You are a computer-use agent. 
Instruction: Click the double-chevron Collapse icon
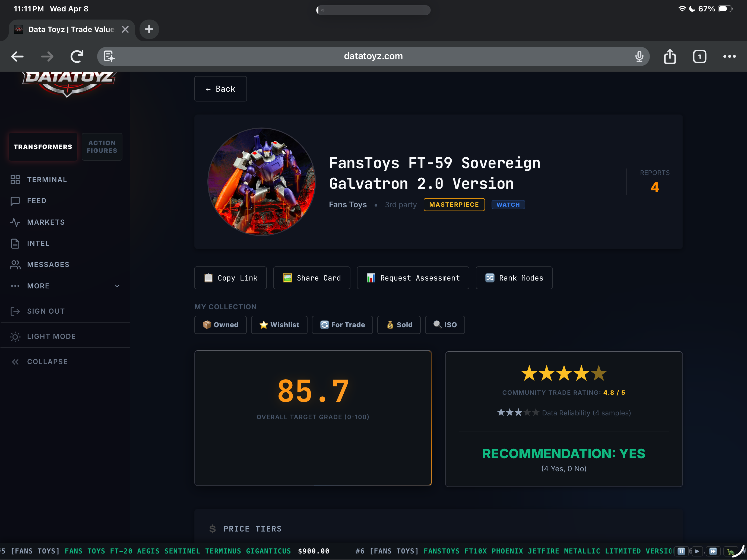pos(15,362)
